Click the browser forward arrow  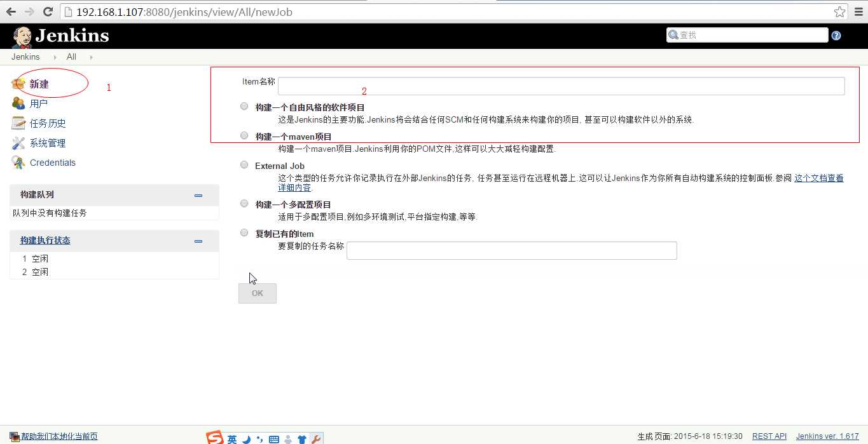(29, 11)
